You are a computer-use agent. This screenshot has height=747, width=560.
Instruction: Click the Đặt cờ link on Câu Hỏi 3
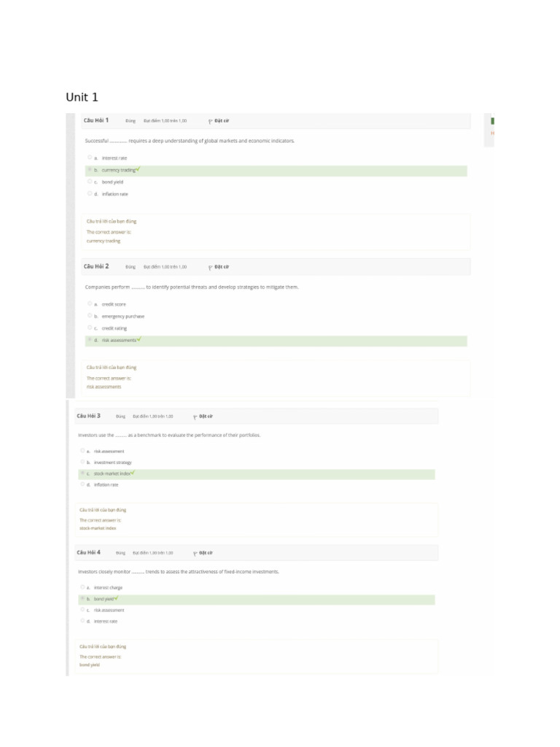tap(206, 417)
